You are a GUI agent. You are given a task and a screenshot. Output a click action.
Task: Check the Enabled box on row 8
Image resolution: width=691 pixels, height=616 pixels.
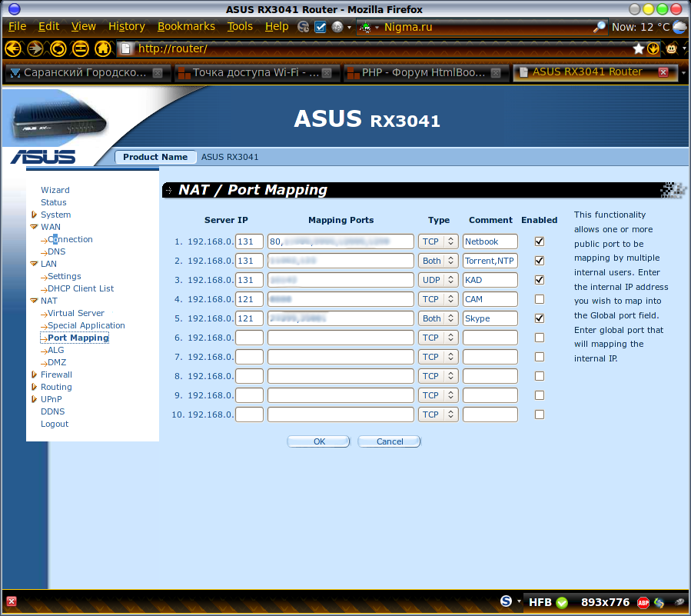tap(540, 376)
